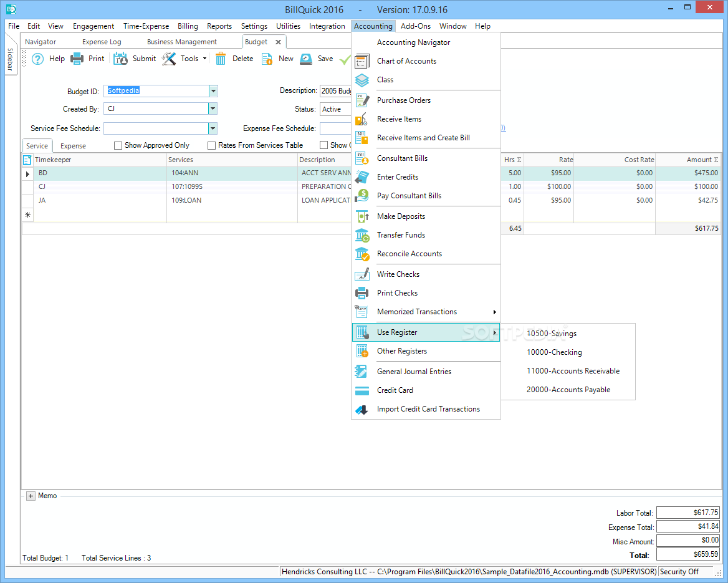Open Receive Items and Create Bill icon
Image resolution: width=728 pixels, height=583 pixels.
(x=362, y=138)
